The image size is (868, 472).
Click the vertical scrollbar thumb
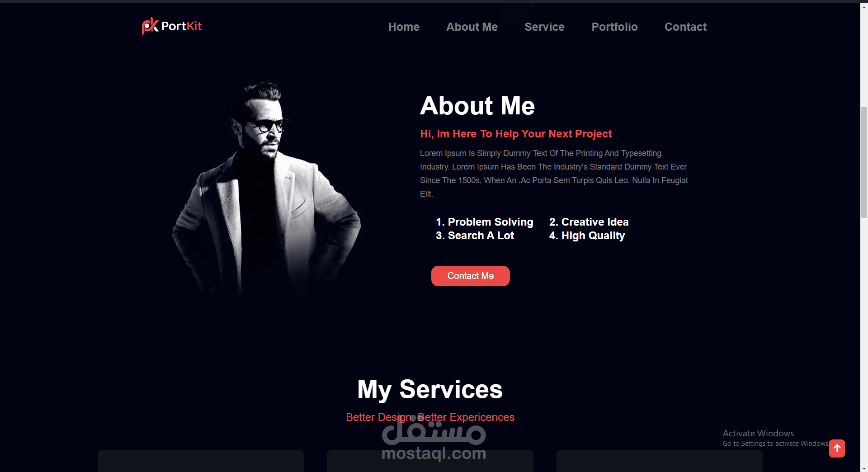point(864,162)
